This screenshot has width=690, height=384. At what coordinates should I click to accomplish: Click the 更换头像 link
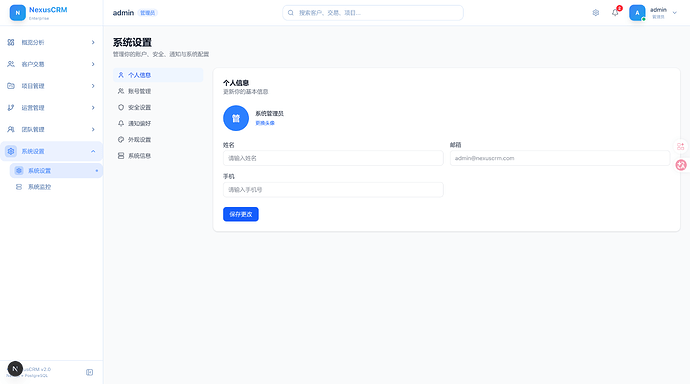pyautogui.click(x=265, y=123)
